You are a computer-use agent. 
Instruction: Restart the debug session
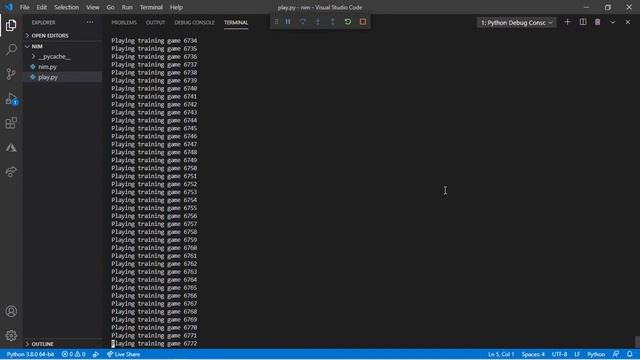click(x=348, y=22)
